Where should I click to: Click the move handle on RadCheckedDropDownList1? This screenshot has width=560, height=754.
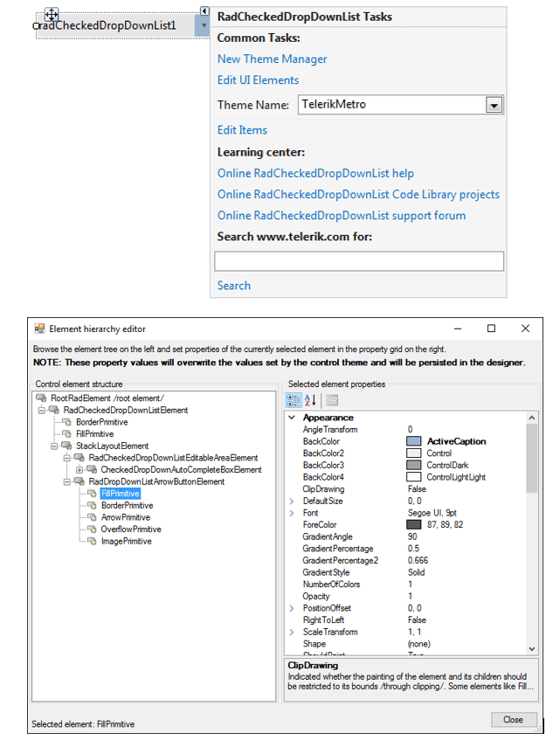click(x=52, y=15)
